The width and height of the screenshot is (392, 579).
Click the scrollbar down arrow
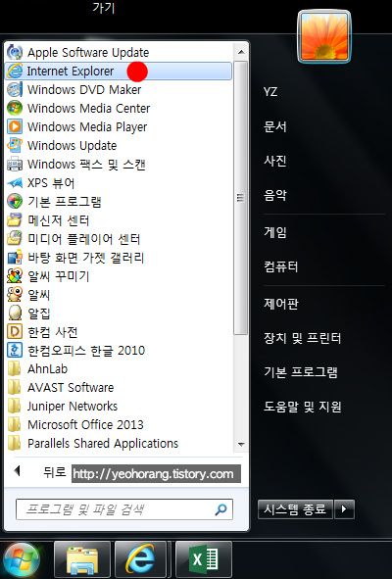pyautogui.click(x=241, y=444)
